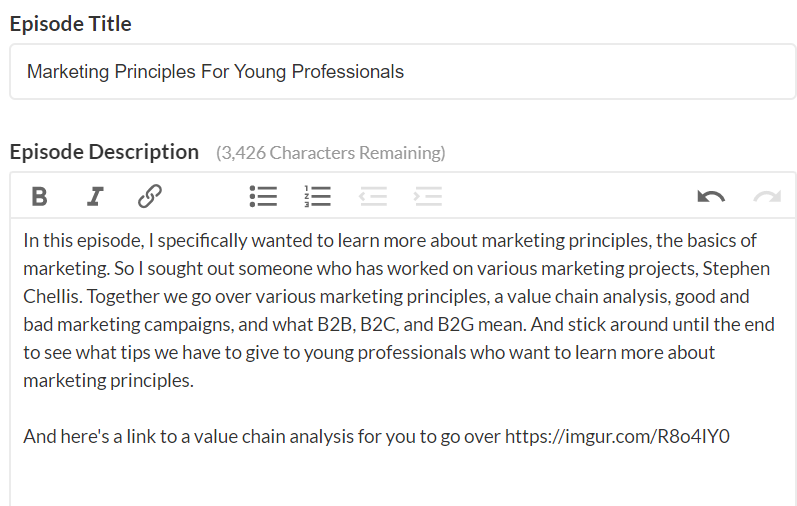Screen dimensions: 797x506
Task: Start a numbered list
Action: coord(317,196)
